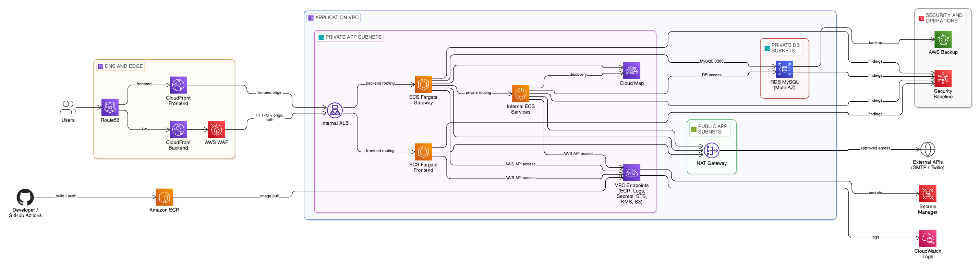This screenshot has height=264, width=980.
Task: Click the Cloud Map icon
Action: [x=632, y=70]
